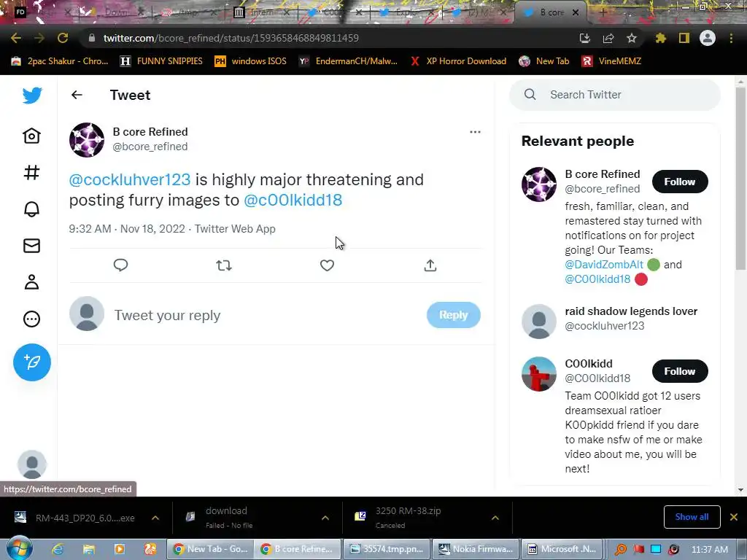Follow B core Refined
Image resolution: width=747 pixels, height=560 pixels.
click(680, 182)
